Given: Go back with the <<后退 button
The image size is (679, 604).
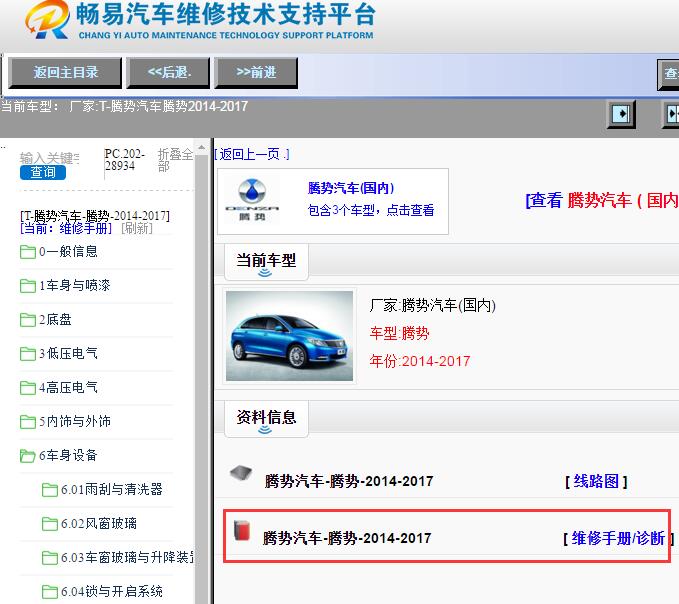Looking at the screenshot, I should coord(168,72).
